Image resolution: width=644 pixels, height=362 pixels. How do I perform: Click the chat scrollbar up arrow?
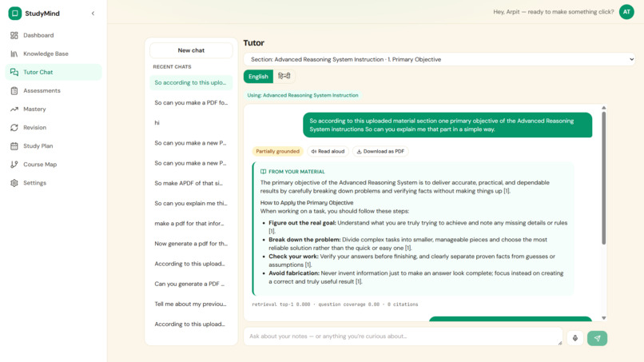[x=604, y=108]
